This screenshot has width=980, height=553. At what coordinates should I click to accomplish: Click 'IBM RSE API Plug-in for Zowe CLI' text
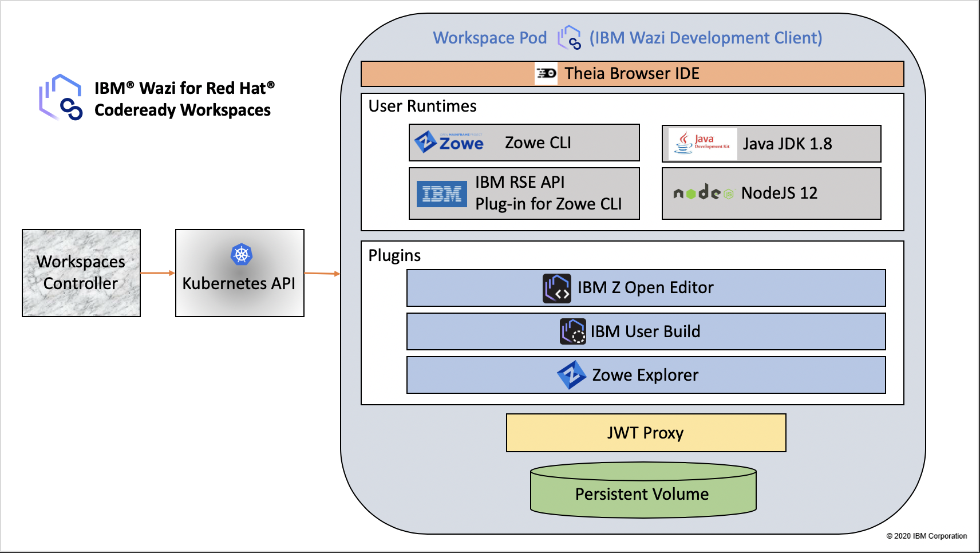pos(548,193)
